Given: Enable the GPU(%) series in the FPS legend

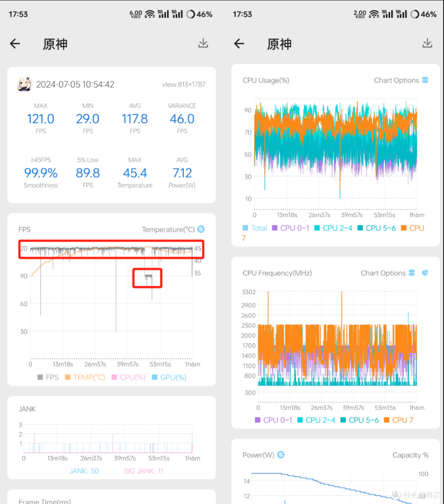Looking at the screenshot, I should [x=169, y=377].
